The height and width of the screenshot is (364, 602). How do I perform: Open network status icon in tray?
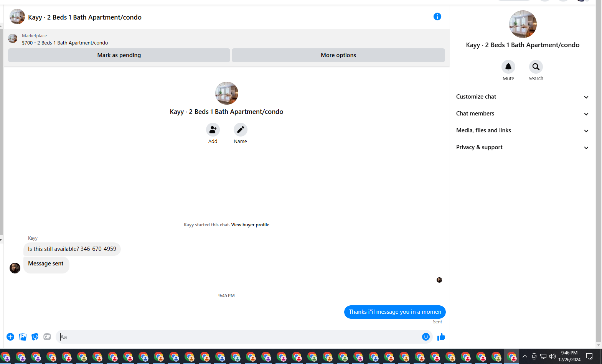[543, 356]
